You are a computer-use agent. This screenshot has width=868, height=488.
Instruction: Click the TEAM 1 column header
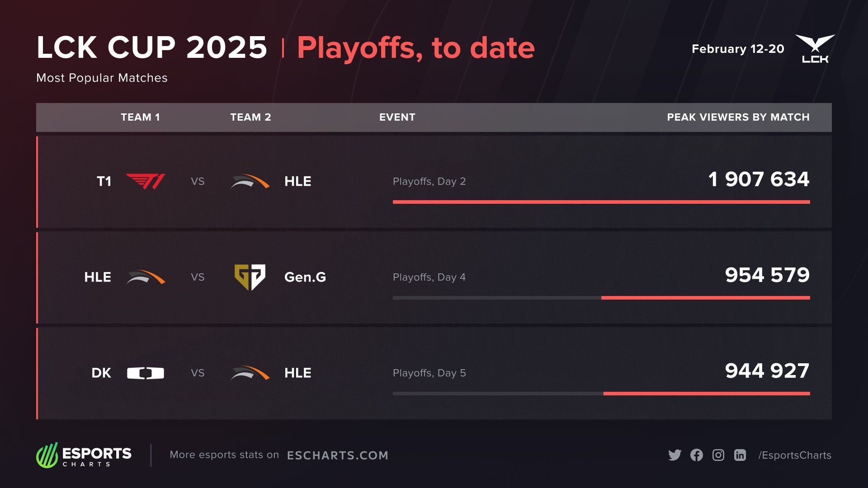point(140,117)
